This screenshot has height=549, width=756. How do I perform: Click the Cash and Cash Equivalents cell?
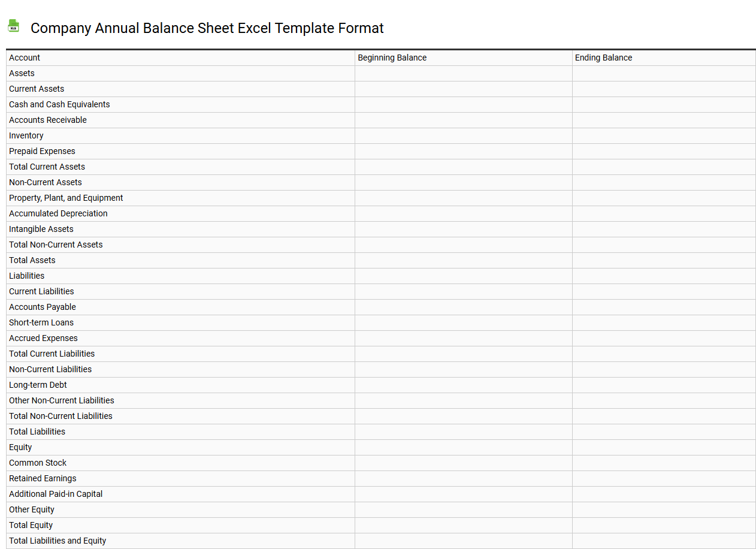(x=59, y=104)
